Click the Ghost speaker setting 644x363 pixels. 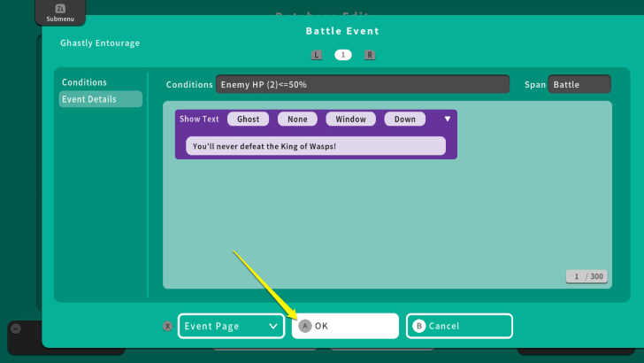248,119
